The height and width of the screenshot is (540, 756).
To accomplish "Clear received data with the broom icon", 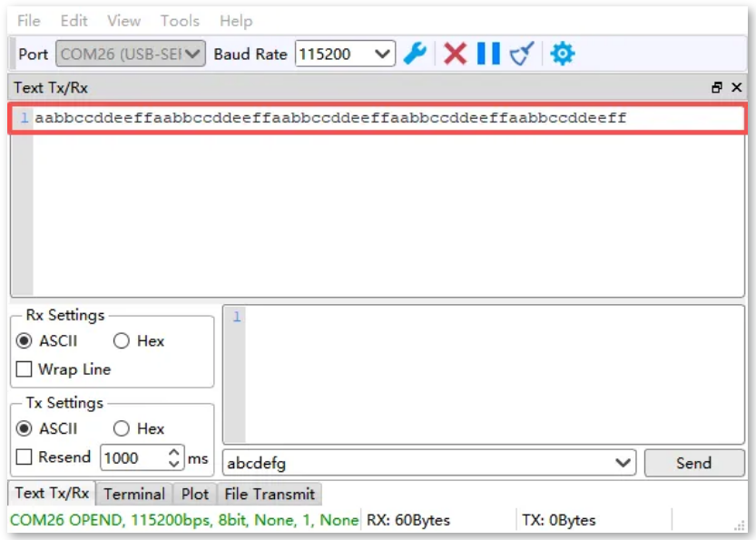I will (521, 54).
